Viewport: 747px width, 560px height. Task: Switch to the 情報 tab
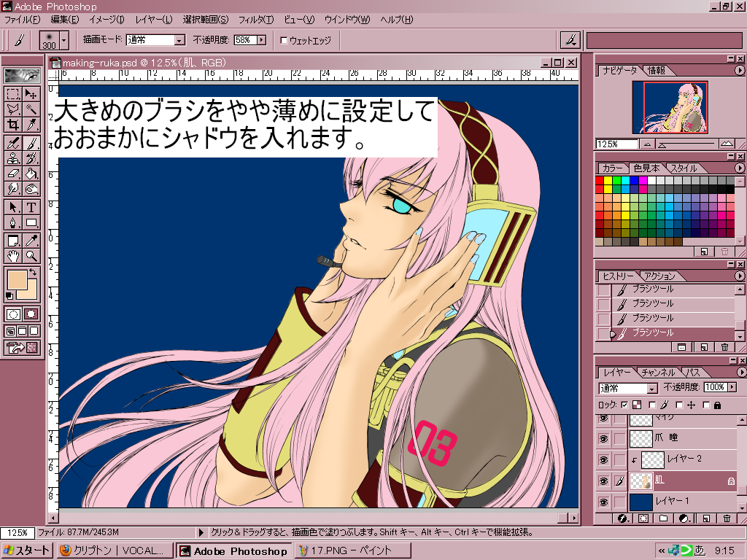click(x=656, y=71)
